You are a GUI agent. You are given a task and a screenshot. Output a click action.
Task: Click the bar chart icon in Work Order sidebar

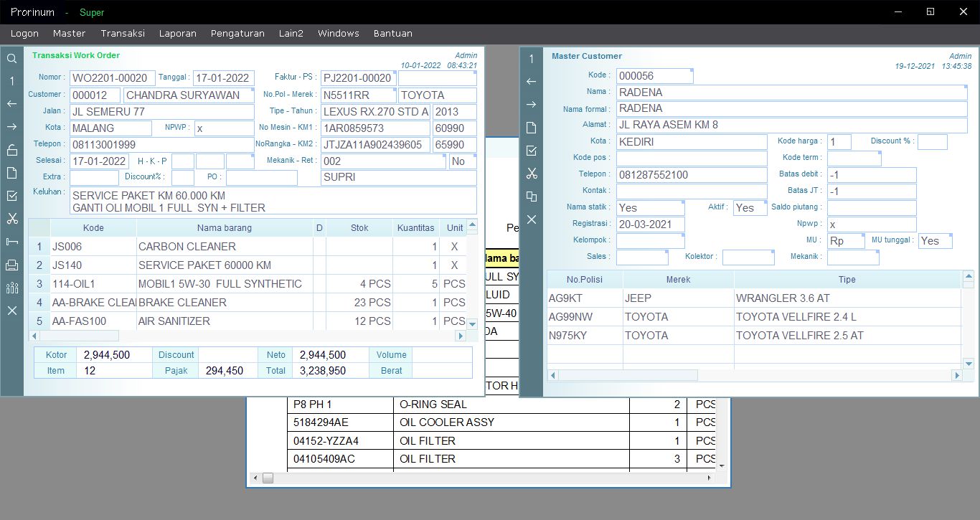pyautogui.click(x=12, y=288)
